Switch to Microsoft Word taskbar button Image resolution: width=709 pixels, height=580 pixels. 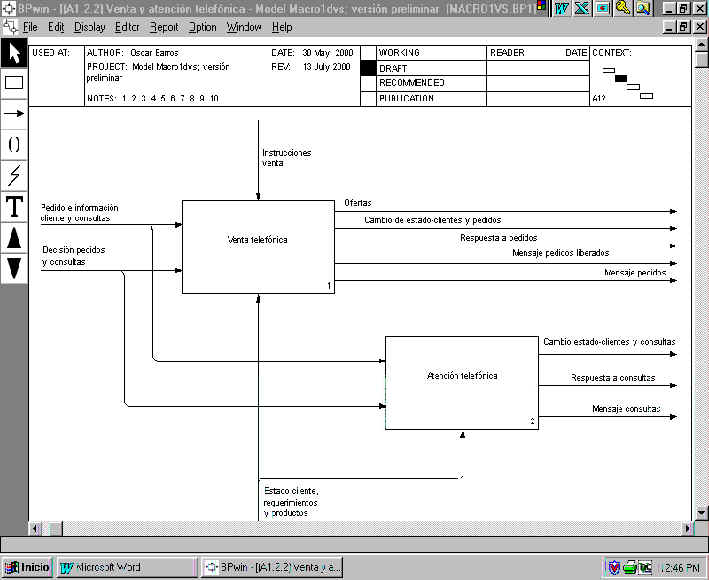click(x=127, y=567)
